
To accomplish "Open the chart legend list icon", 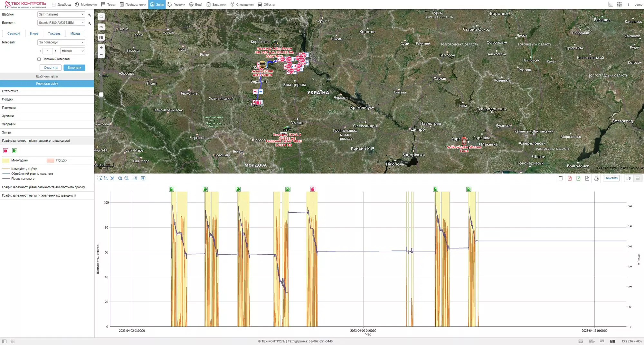I will click(x=135, y=178).
